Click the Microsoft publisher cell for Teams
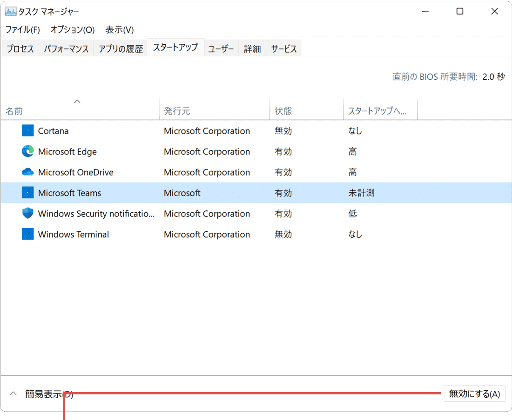 click(182, 193)
